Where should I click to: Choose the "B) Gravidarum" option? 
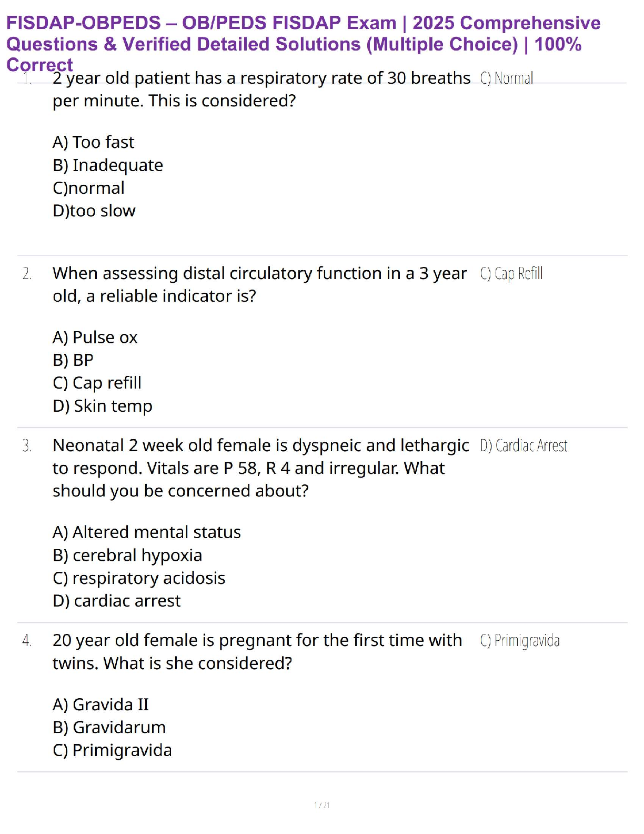point(109,727)
